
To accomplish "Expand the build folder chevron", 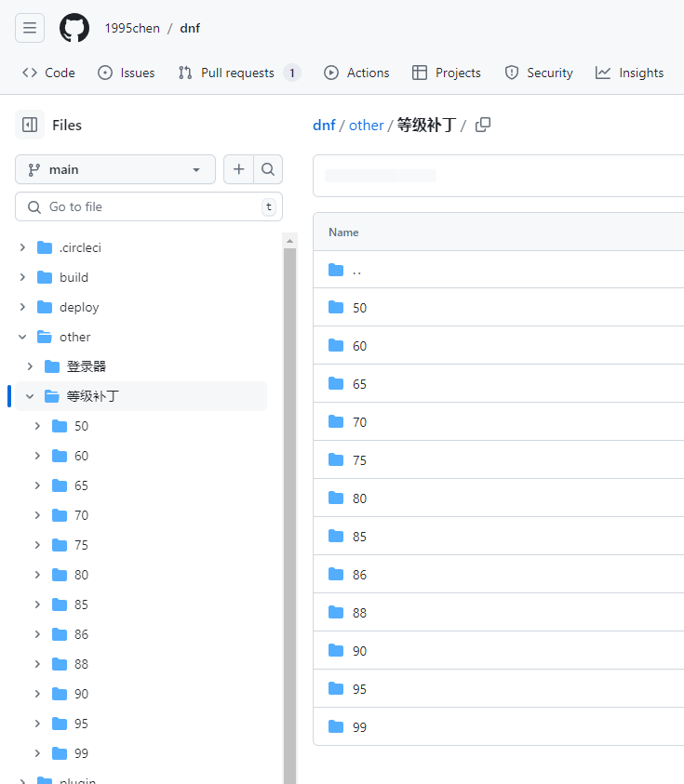I will pos(22,277).
